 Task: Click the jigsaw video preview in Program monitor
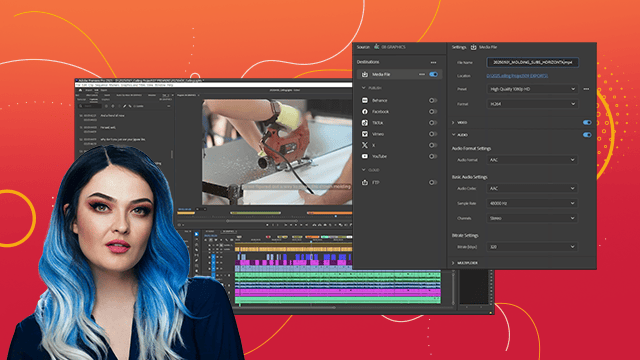tap(277, 152)
